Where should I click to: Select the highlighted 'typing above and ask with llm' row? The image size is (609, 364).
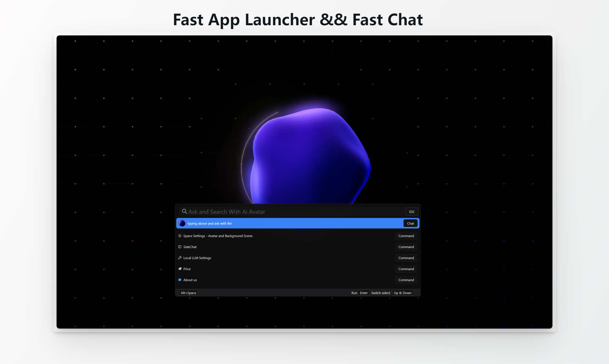click(288, 223)
